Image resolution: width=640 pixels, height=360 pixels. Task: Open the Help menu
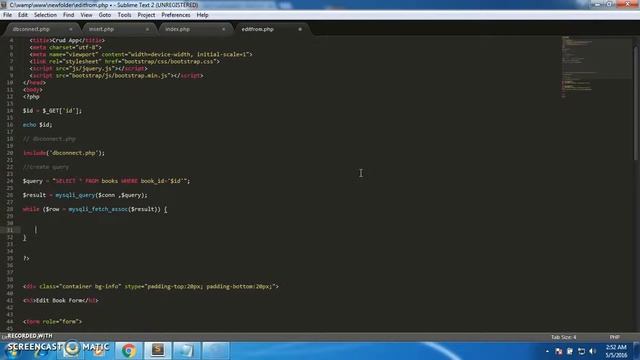point(202,15)
